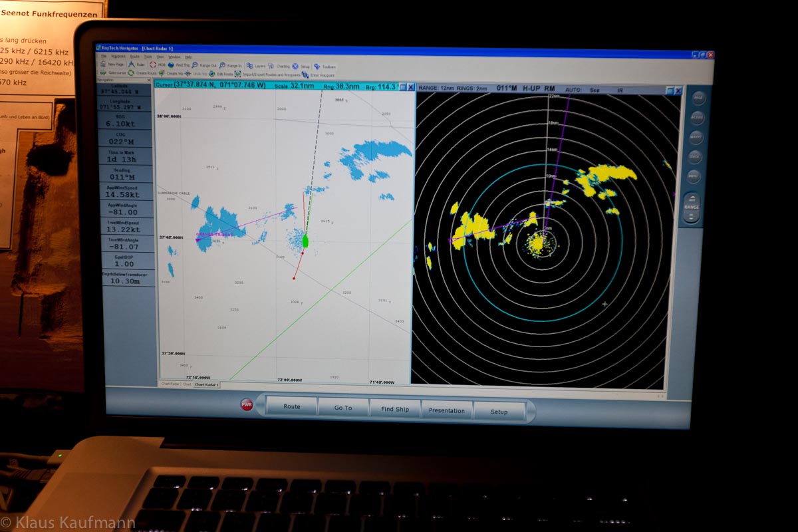Click the Go To softkey button
Viewport: 798px width, 532px height.
[343, 408]
